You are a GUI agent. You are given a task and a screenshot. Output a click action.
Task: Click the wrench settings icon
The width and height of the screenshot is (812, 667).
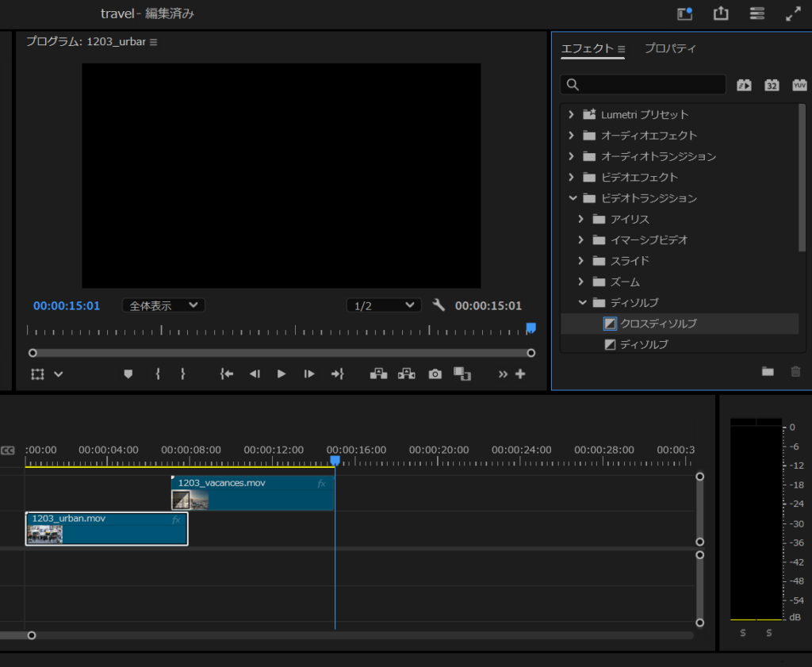click(x=439, y=305)
